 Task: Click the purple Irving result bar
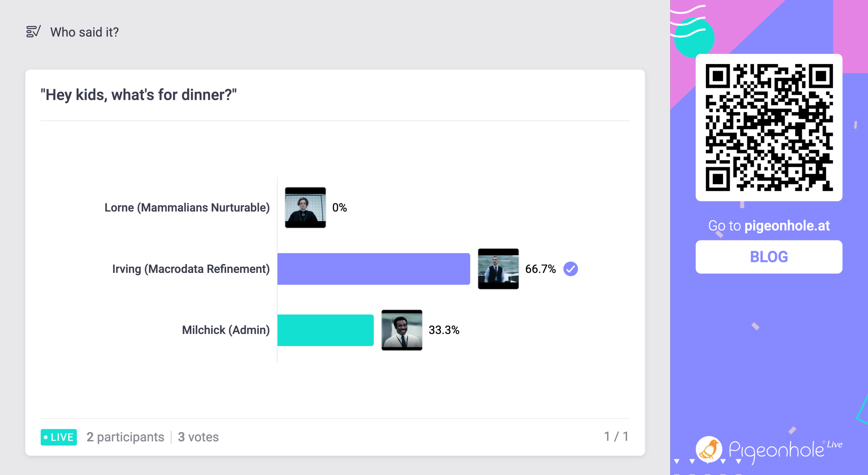[373, 269]
